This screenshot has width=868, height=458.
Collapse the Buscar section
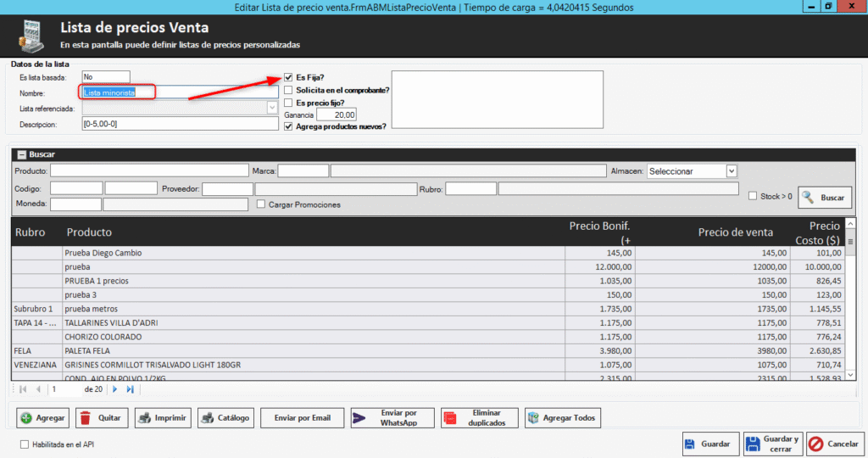click(21, 155)
